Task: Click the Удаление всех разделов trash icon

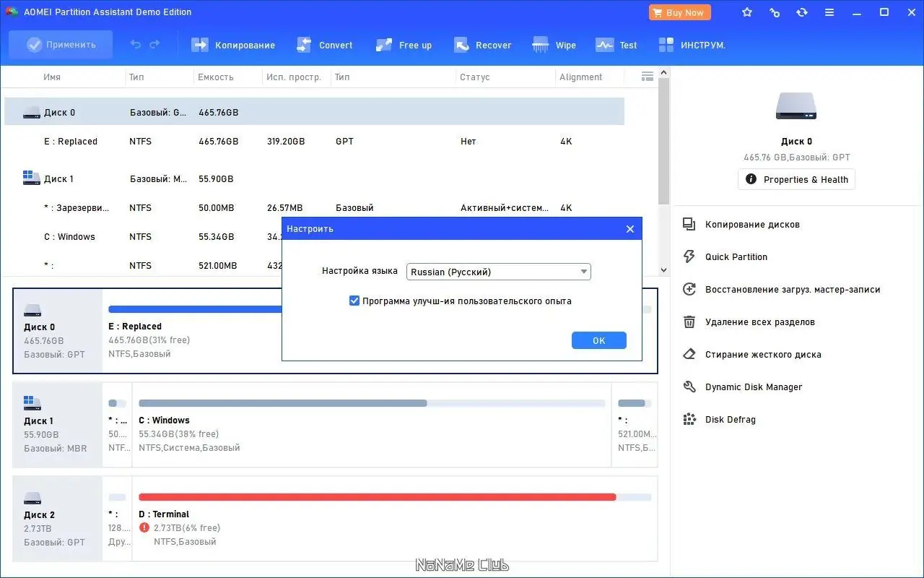Action: 689,322
